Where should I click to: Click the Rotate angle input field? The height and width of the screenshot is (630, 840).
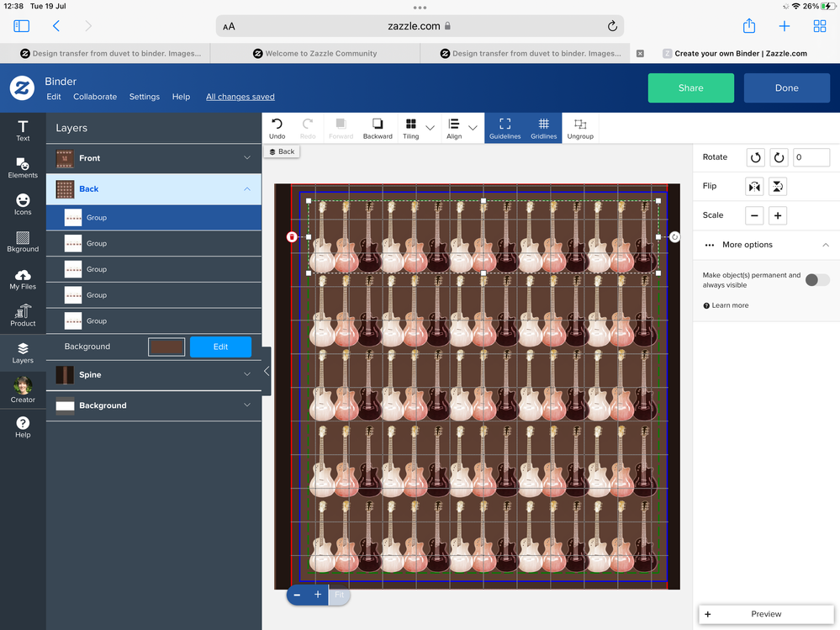(x=811, y=157)
